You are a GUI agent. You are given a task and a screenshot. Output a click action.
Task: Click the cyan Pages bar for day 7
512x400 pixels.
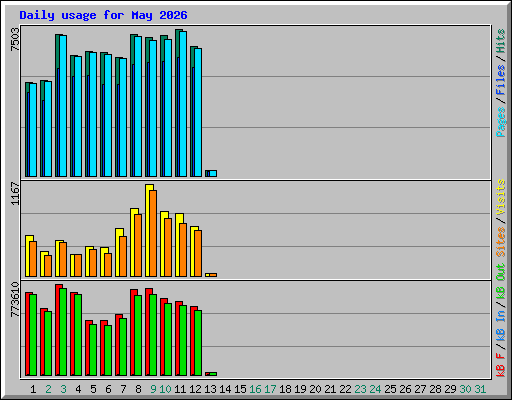click(x=123, y=118)
